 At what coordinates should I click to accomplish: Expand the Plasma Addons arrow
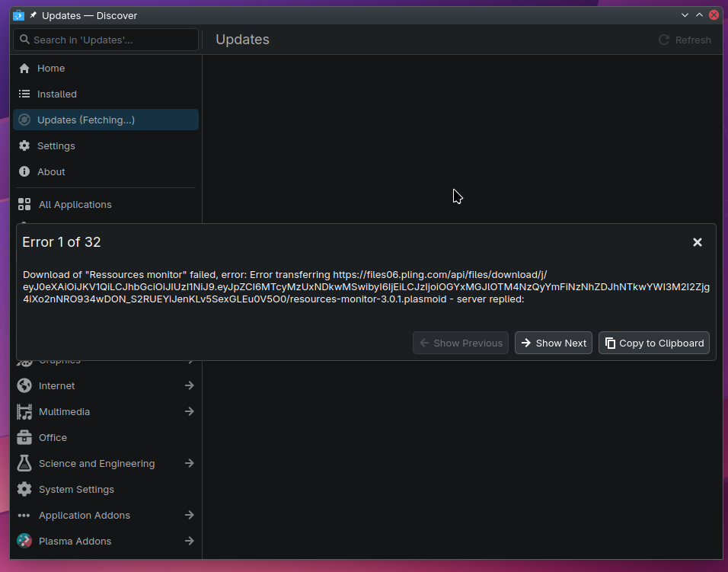pos(189,541)
